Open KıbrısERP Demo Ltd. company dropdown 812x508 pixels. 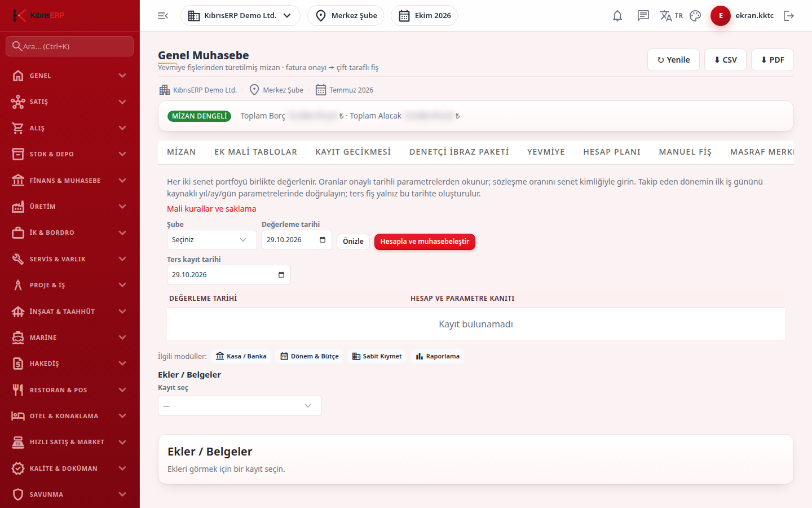240,16
